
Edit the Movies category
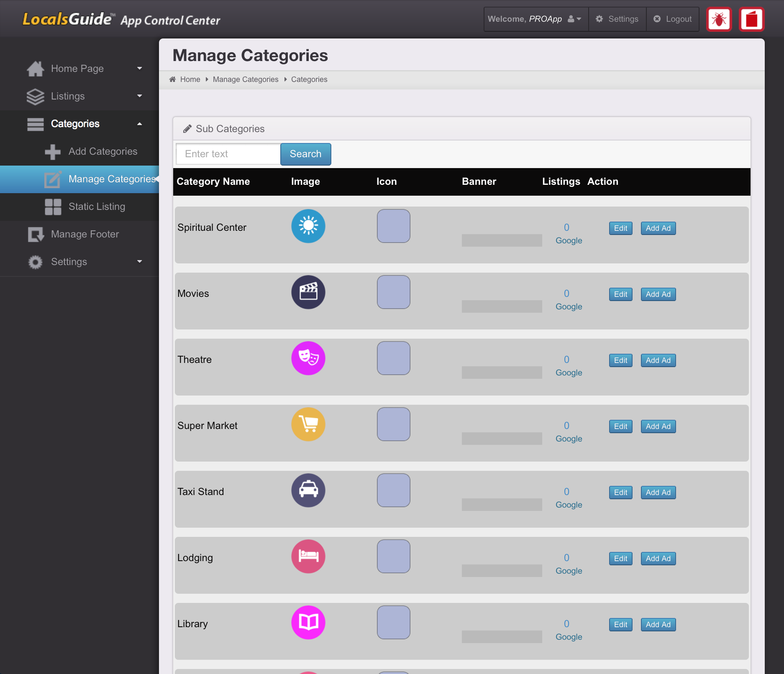pyautogui.click(x=620, y=294)
